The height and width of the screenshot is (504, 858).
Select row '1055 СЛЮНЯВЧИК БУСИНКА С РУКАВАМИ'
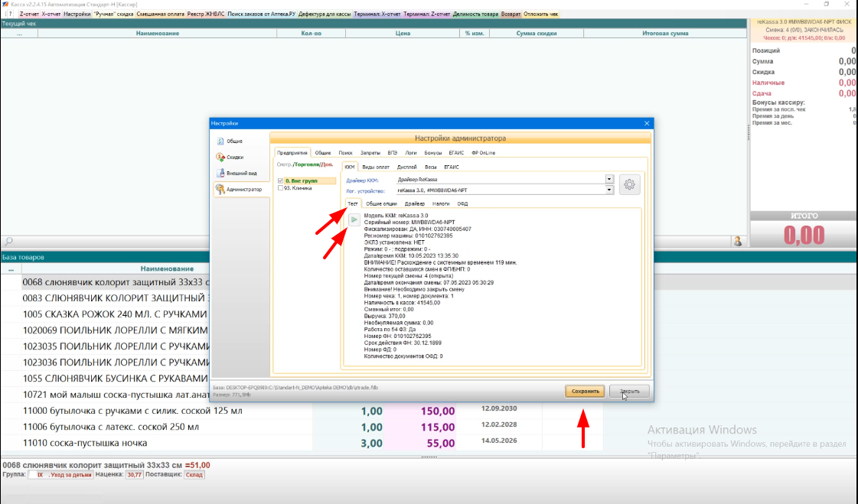pyautogui.click(x=115, y=379)
